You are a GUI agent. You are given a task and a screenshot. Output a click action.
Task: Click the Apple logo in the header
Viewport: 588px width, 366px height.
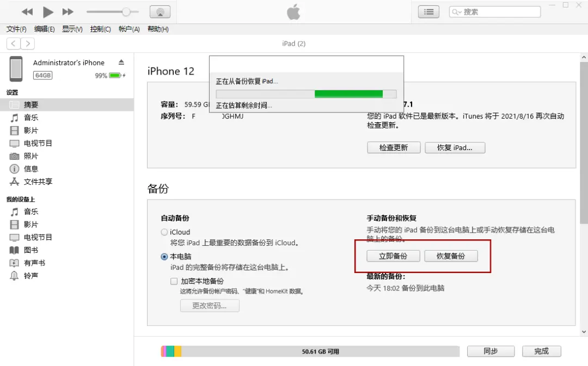(x=293, y=12)
